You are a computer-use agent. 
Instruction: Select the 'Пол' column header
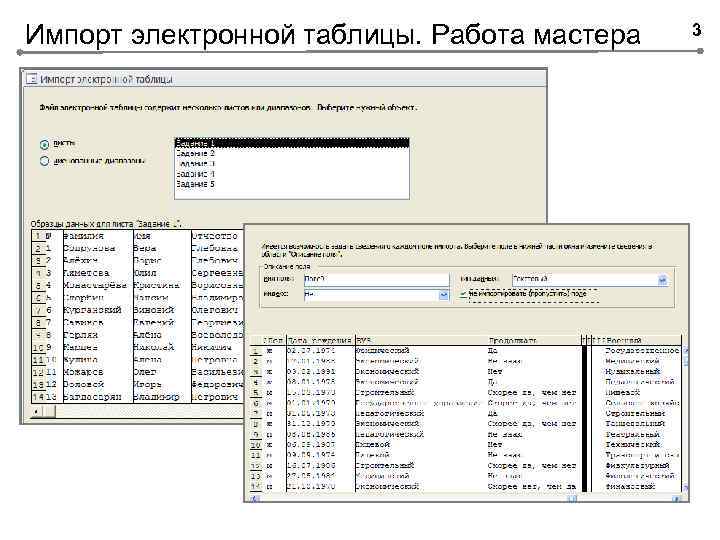(x=274, y=341)
